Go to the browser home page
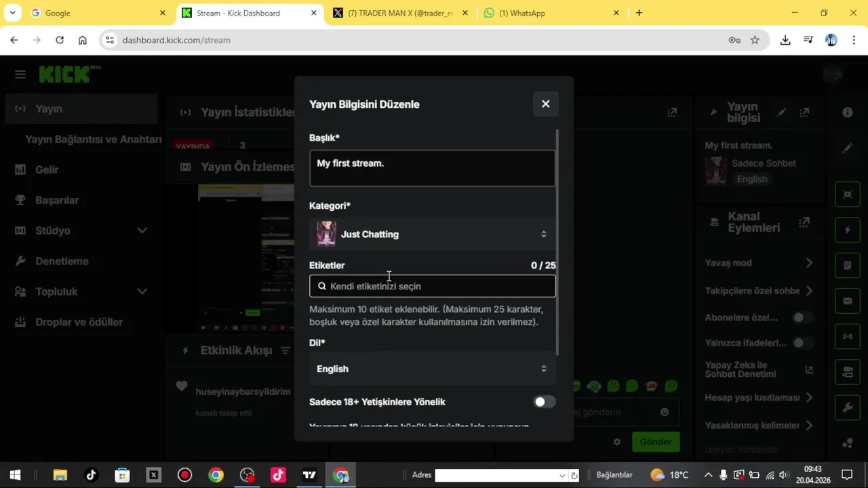This screenshot has height=488, width=868. click(83, 40)
